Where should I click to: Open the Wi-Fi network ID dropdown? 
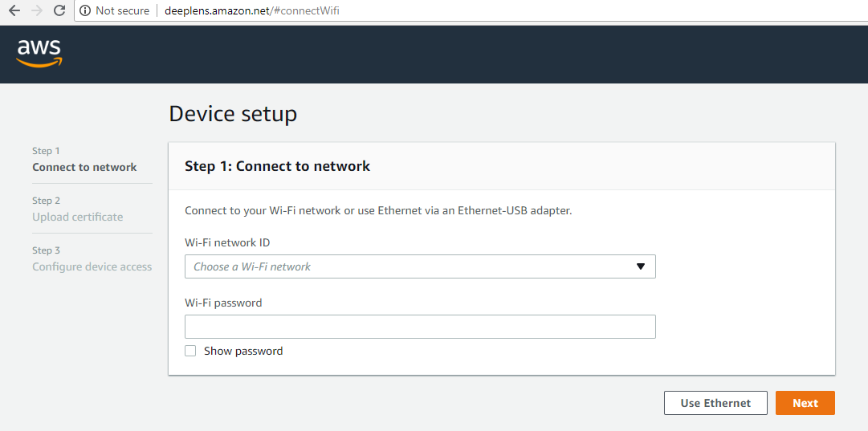click(419, 266)
